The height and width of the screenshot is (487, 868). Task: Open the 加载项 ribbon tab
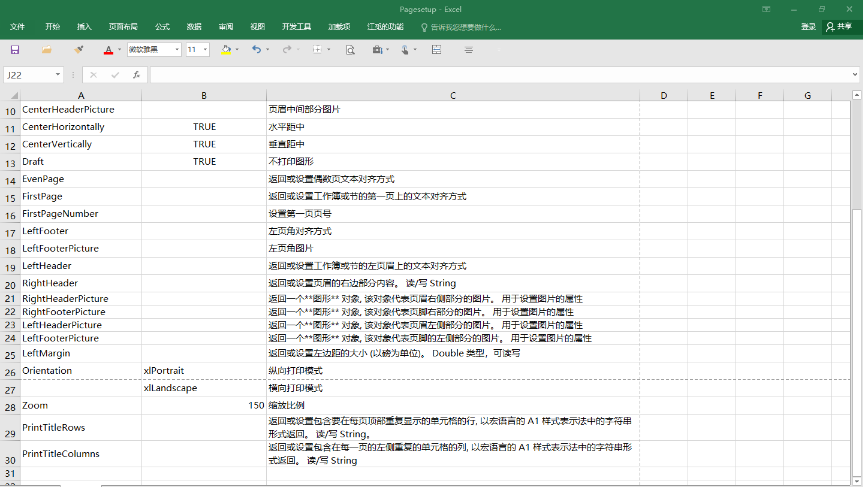[x=339, y=27]
